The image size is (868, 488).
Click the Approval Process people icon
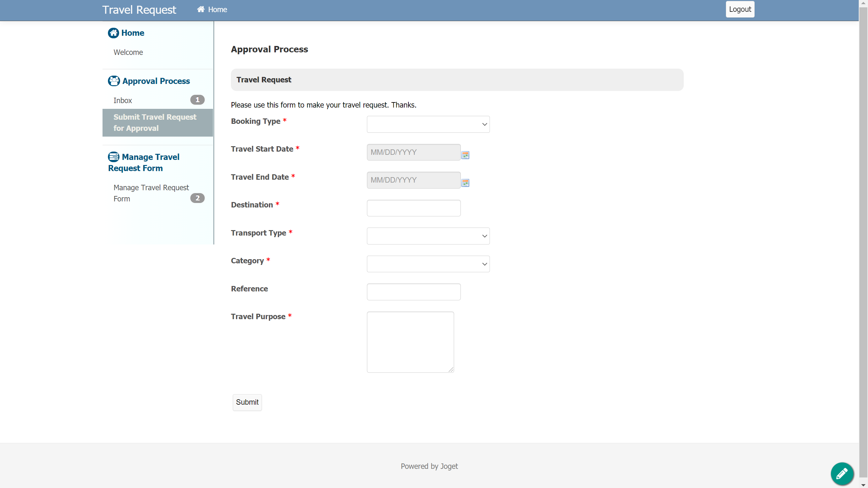pyautogui.click(x=114, y=81)
